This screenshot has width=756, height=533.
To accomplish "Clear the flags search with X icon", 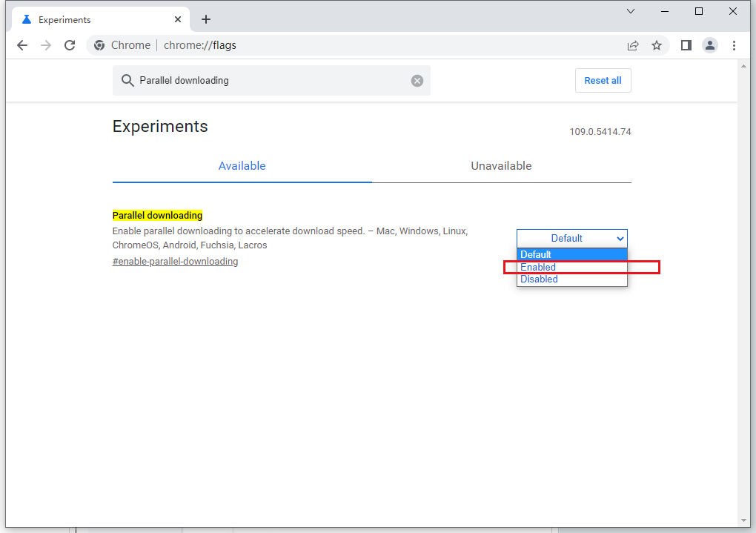I will [417, 81].
